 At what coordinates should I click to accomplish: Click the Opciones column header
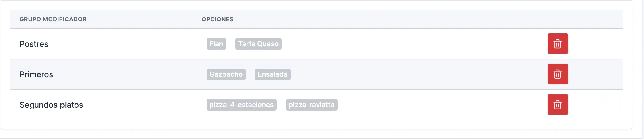tap(217, 19)
